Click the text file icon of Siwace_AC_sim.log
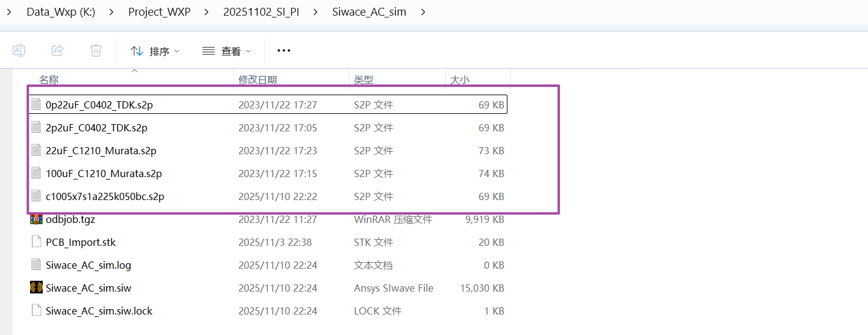Screen dimensions: 868x335 point(36,265)
